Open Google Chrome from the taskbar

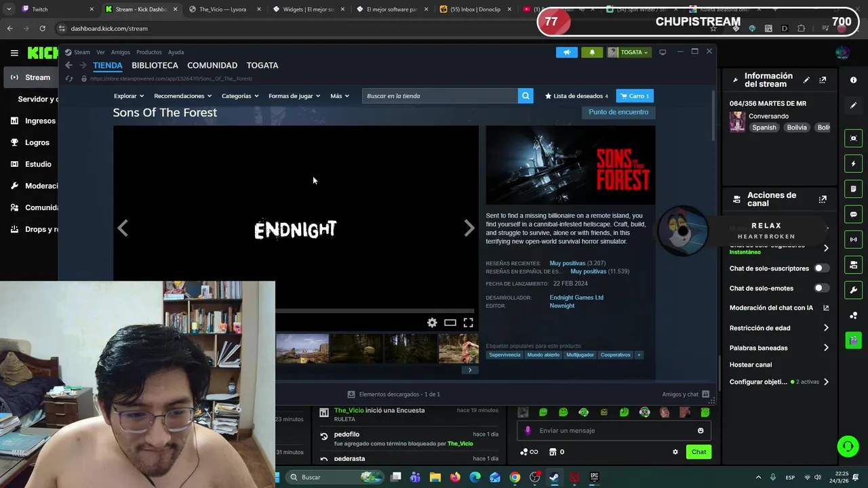(515, 477)
